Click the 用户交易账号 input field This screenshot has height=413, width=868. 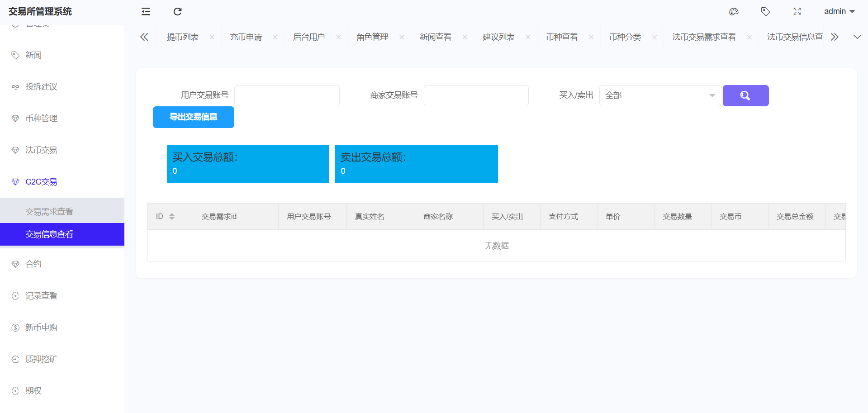click(x=287, y=95)
